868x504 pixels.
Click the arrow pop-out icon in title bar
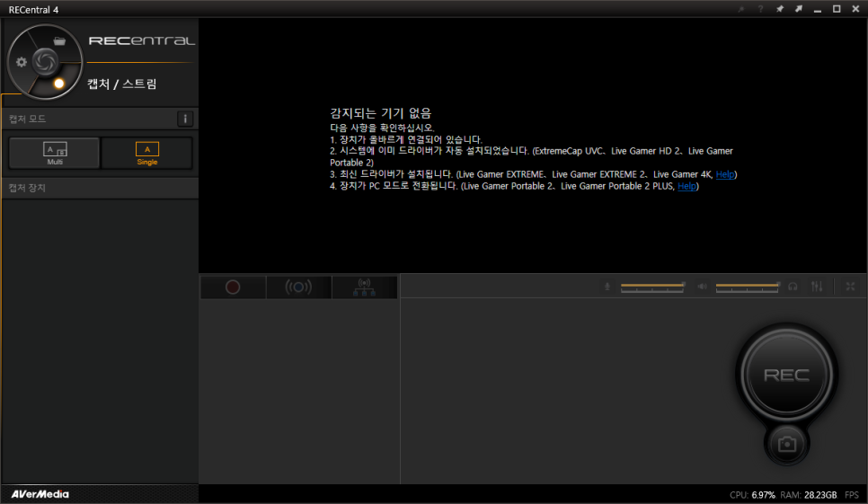point(798,9)
